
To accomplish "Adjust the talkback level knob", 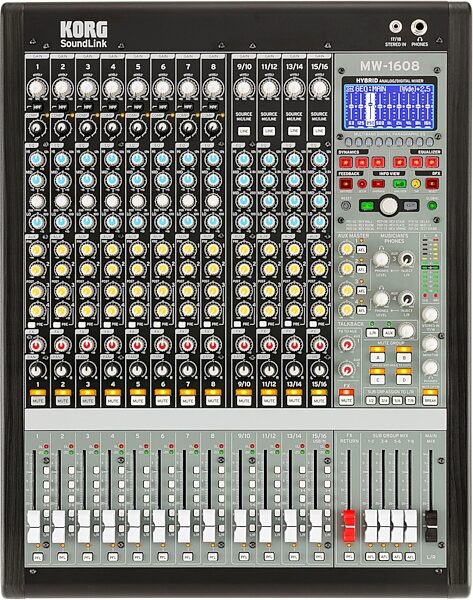I will pos(406,330).
